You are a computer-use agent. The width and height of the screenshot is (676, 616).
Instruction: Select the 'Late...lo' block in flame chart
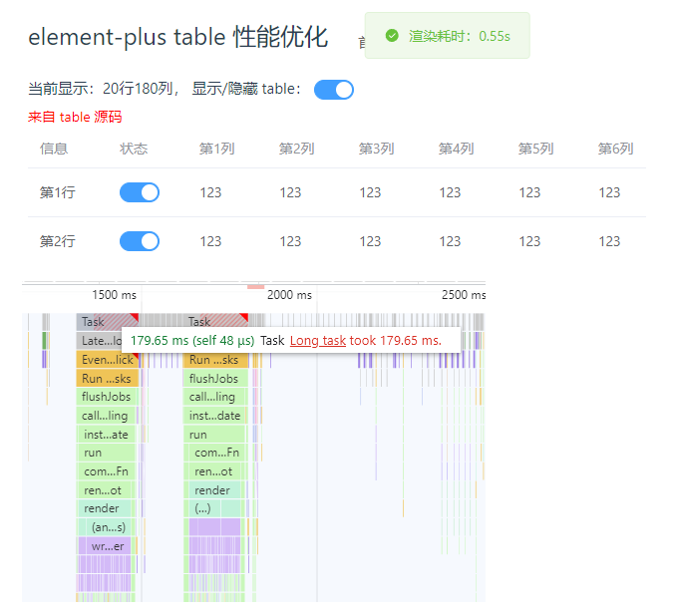coord(100,341)
